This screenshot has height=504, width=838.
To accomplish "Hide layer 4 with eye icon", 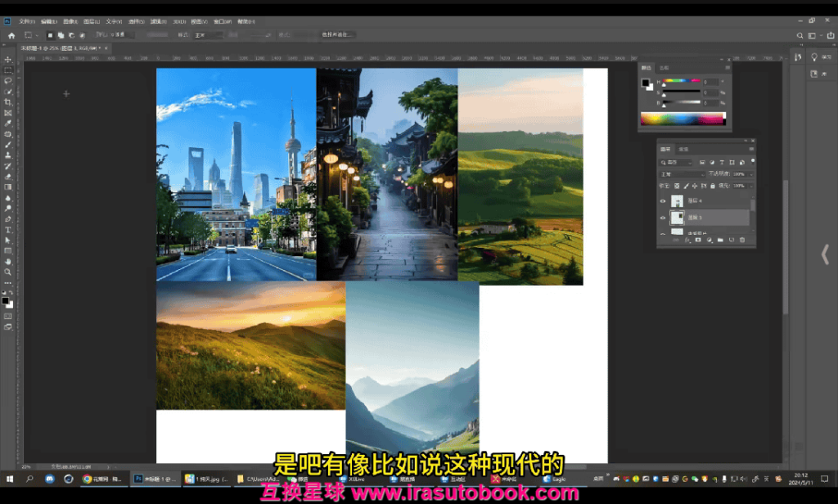I will point(663,201).
